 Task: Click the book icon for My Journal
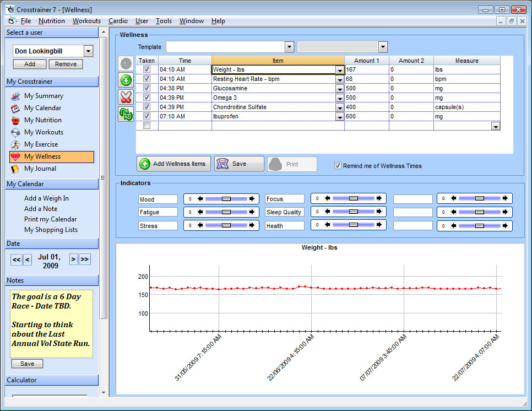pyautogui.click(x=15, y=169)
